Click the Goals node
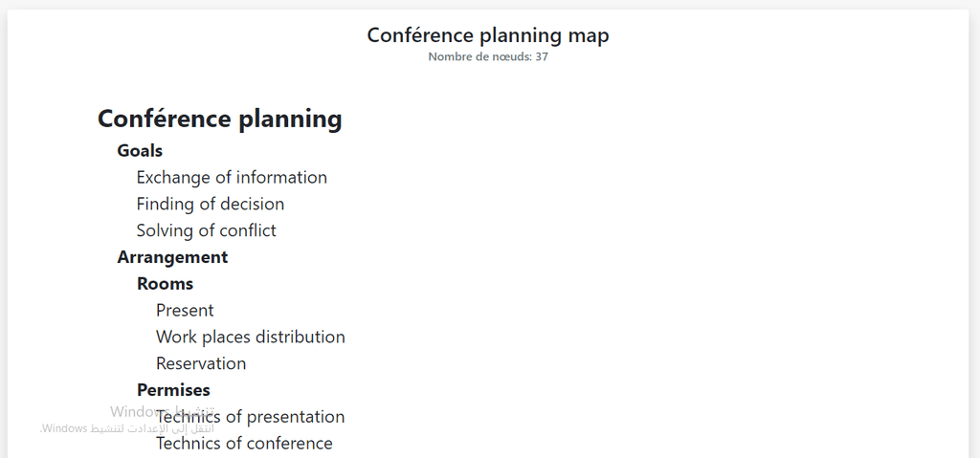The width and height of the screenshot is (980, 458). click(x=140, y=150)
